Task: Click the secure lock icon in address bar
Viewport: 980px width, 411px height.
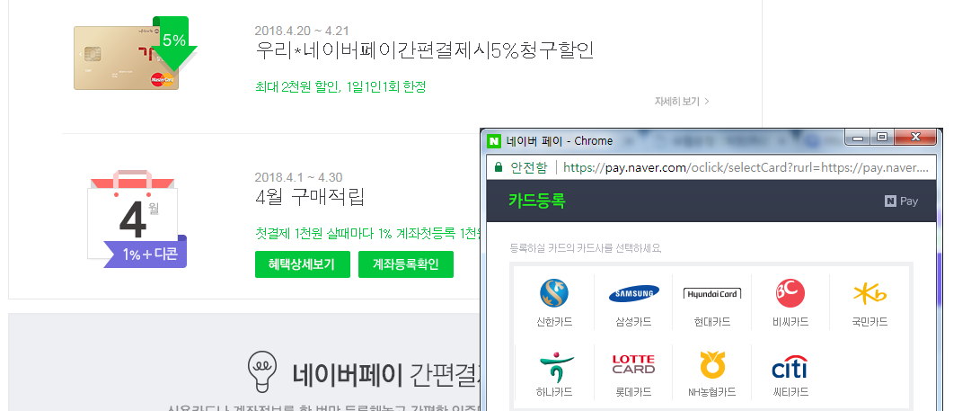Action: click(499, 167)
